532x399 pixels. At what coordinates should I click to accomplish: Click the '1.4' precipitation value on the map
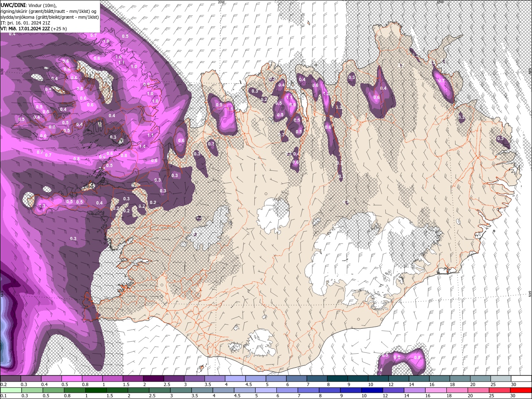click(x=143, y=146)
